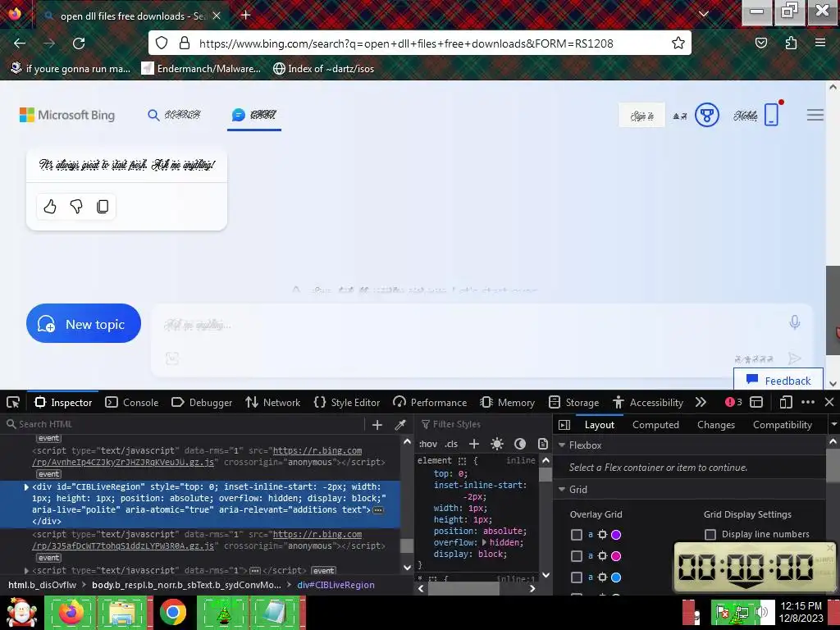Expand the CIBLiveRegion div node
The image size is (840, 630).
click(26, 487)
